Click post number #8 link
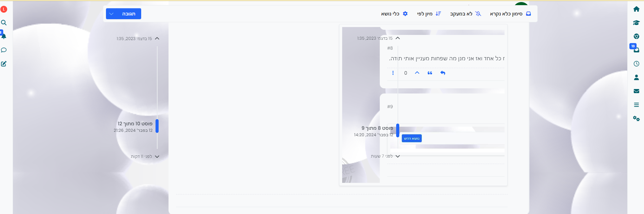The width and height of the screenshot is (644, 214). click(x=390, y=48)
